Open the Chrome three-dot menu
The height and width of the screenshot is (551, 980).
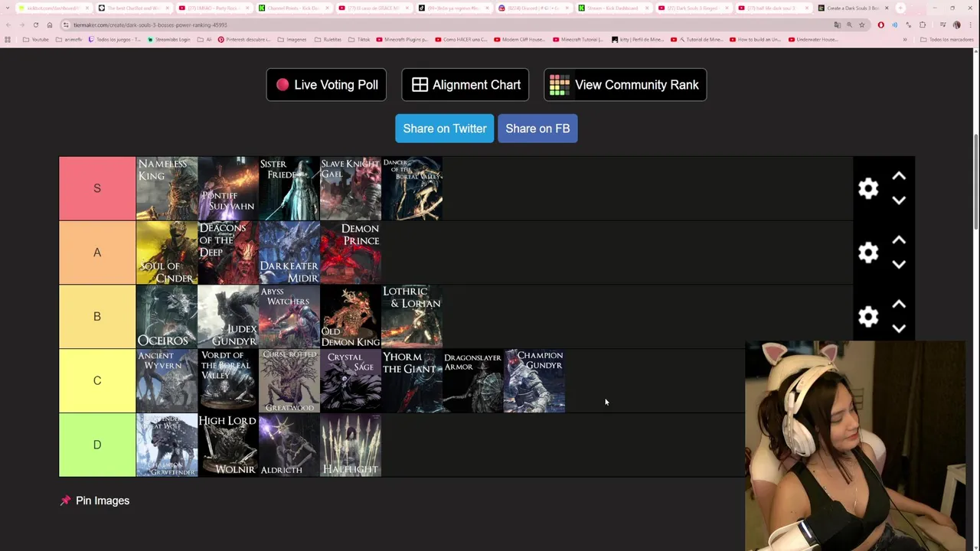click(970, 24)
